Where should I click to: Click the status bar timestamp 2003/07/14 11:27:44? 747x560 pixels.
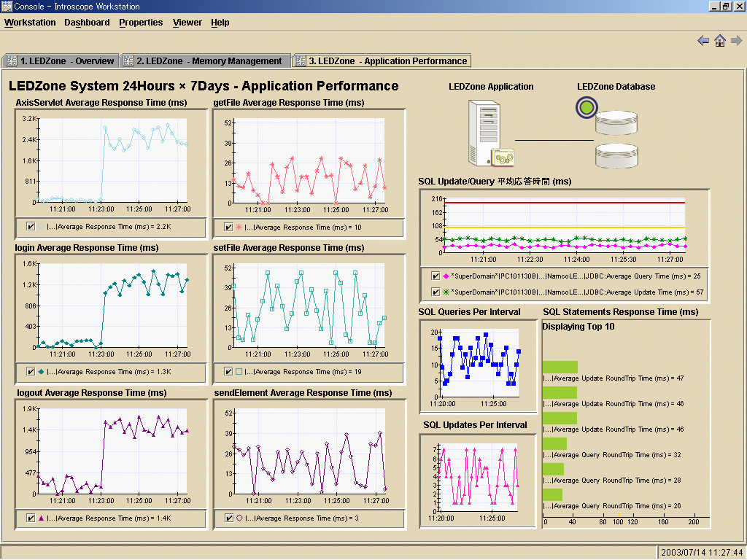point(702,553)
